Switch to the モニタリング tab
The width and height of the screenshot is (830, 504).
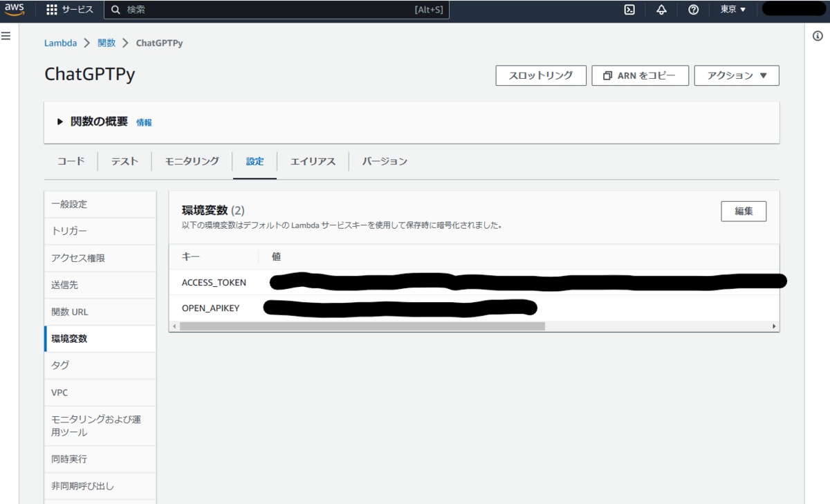(x=192, y=160)
